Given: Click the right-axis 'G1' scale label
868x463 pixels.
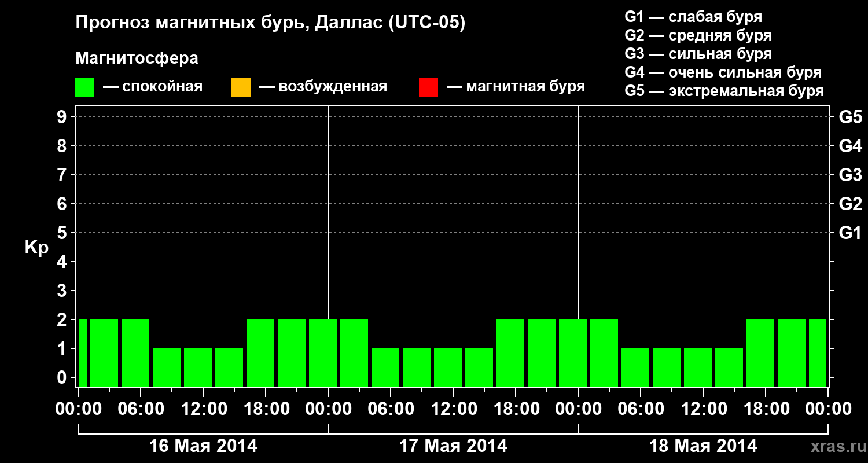Looking at the screenshot, I should pos(850,233).
